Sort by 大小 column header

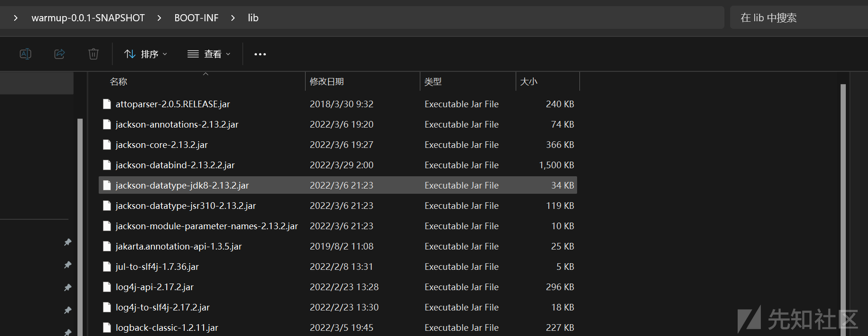point(529,82)
